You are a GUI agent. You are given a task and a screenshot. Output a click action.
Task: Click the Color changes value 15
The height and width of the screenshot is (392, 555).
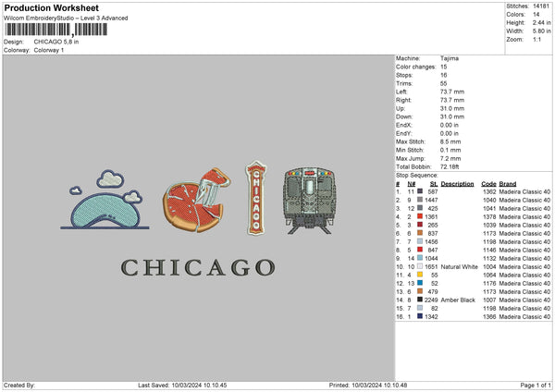443,67
